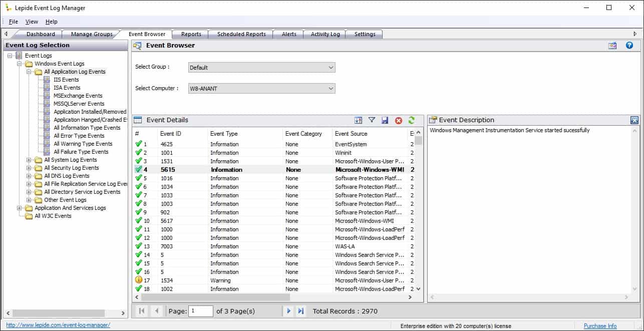
Task: Collapse the Windows Event Logs node
Action: 20,64
